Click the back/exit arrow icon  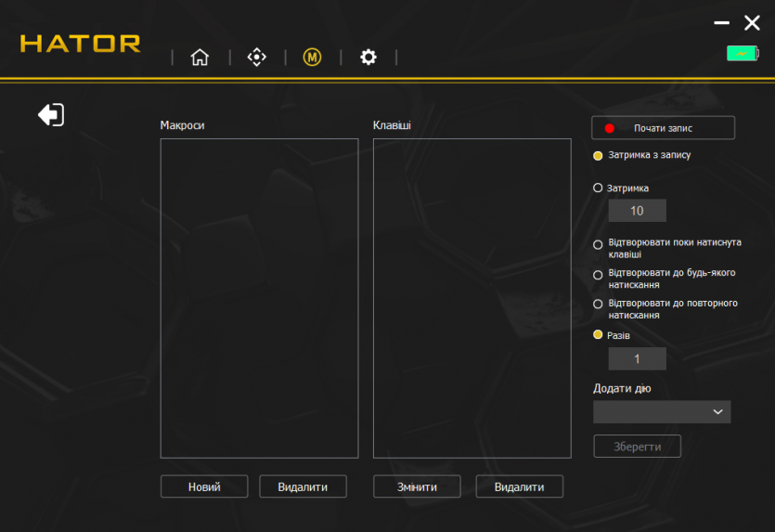(51, 115)
